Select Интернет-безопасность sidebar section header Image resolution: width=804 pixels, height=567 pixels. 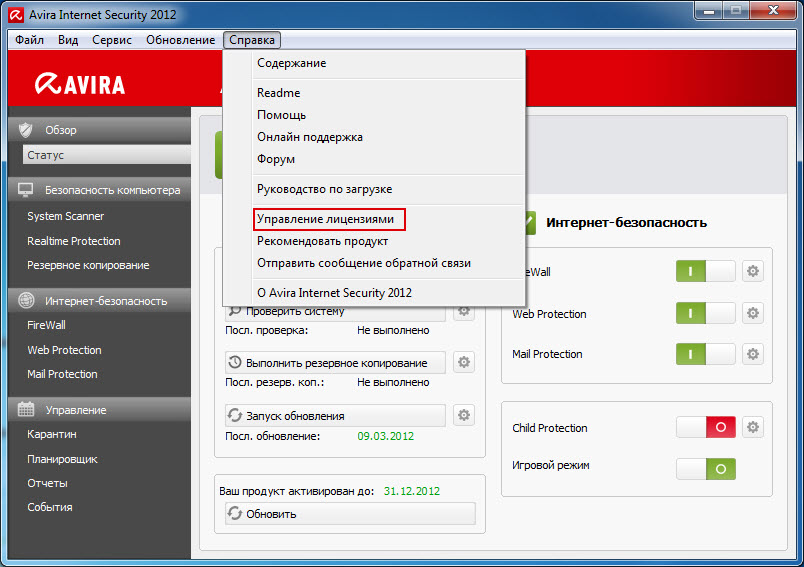click(x=99, y=301)
